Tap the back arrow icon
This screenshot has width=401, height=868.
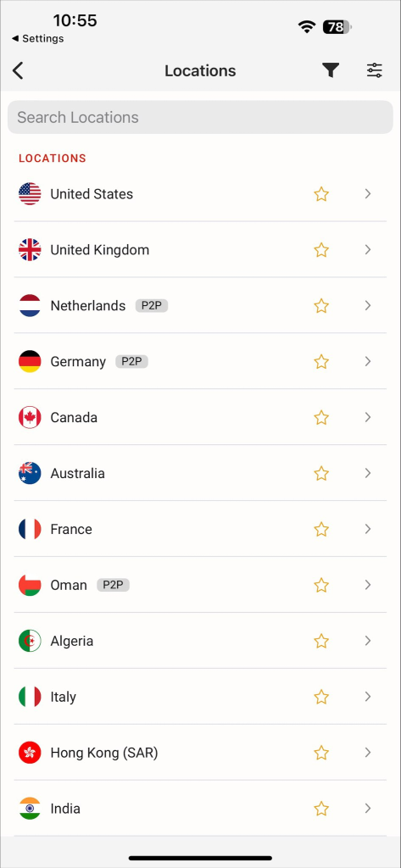[19, 71]
